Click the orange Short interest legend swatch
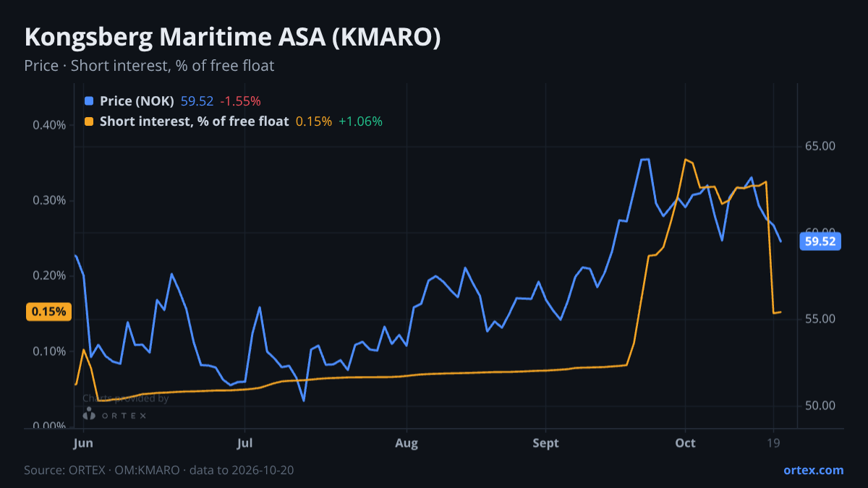 [x=89, y=121]
